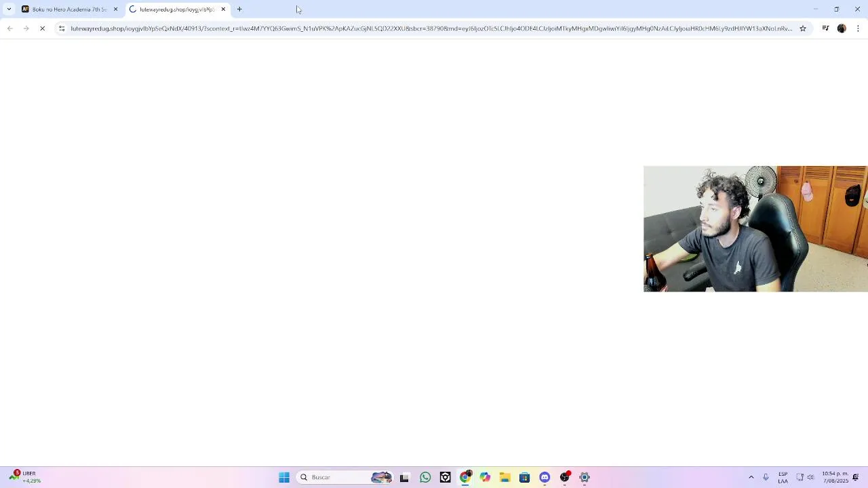Close the lutewayredug.shop tab

[x=223, y=9]
